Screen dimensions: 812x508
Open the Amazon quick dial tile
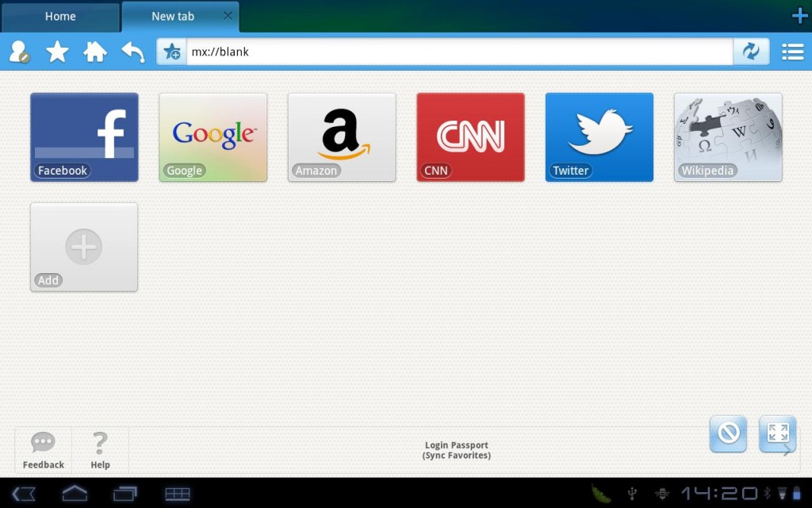342,137
